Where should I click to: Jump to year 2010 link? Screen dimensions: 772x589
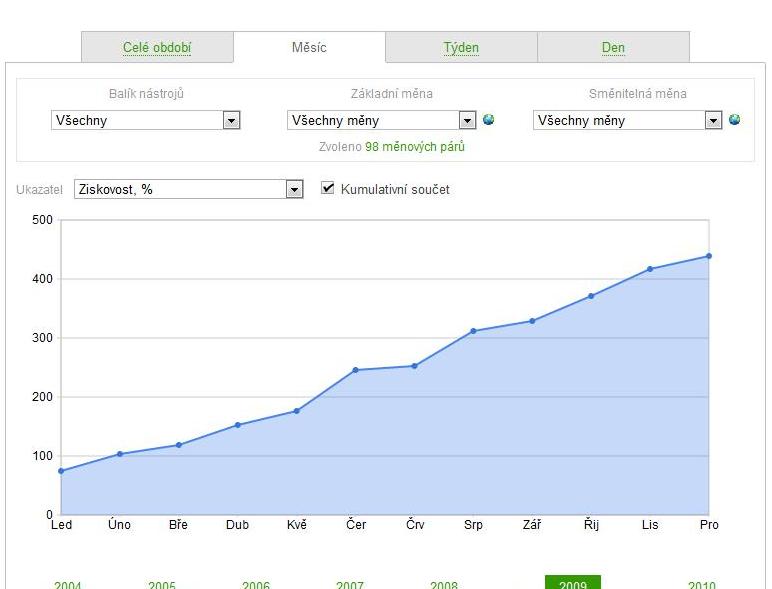click(x=702, y=584)
